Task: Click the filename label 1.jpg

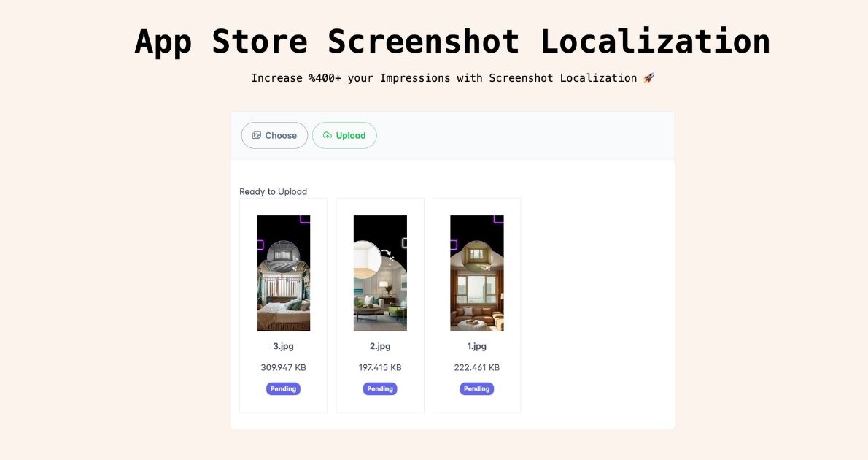Action: tap(476, 346)
